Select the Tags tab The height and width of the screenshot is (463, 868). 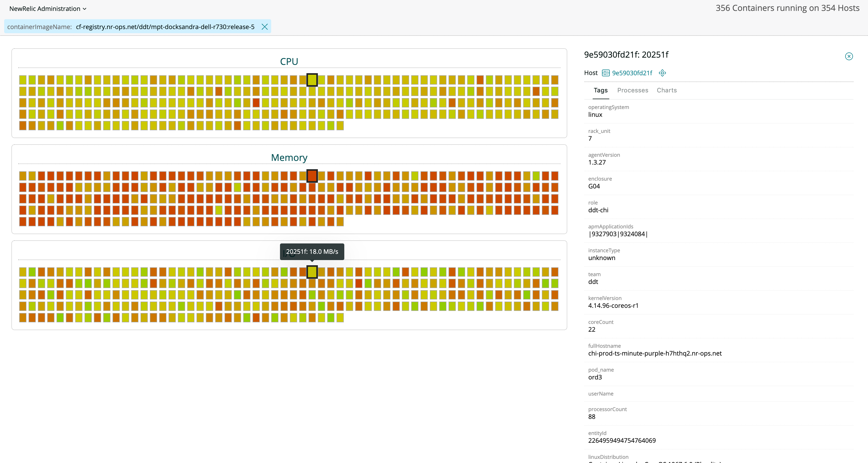tap(600, 90)
